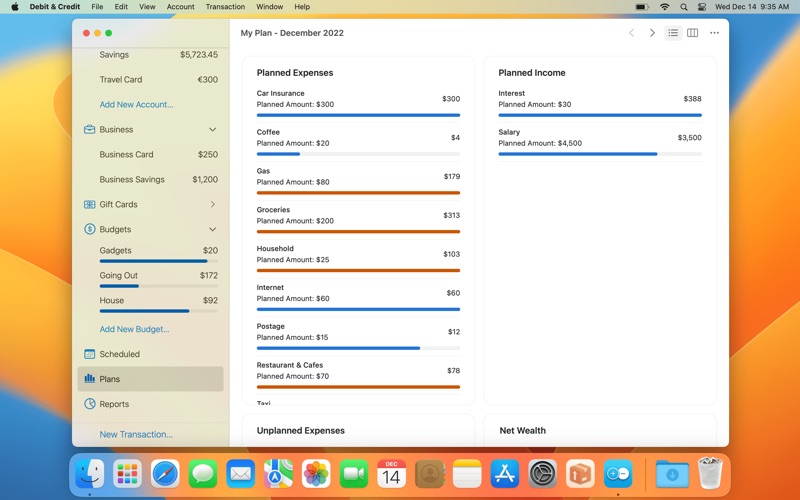The height and width of the screenshot is (500, 800).
Task: Select the Salary planned income row
Action: tap(600, 142)
